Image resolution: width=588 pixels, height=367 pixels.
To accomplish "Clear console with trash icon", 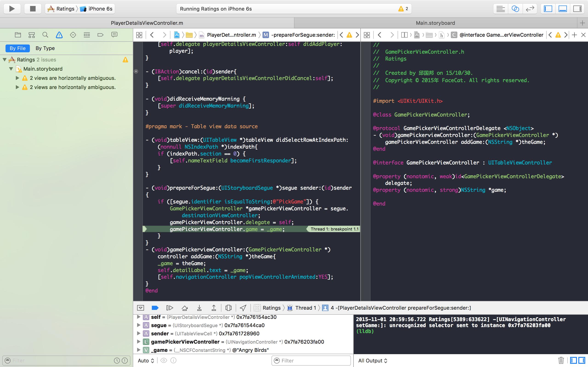I will (561, 360).
